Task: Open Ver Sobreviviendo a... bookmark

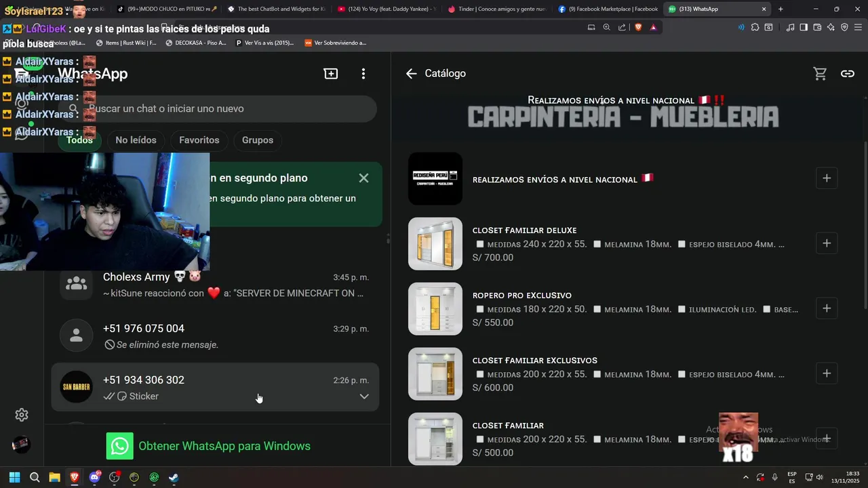Action: (x=335, y=43)
